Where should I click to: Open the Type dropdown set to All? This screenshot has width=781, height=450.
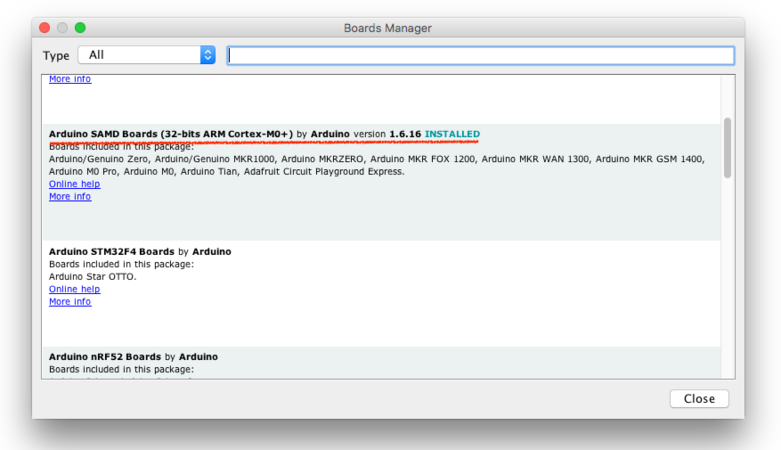pyautogui.click(x=146, y=55)
